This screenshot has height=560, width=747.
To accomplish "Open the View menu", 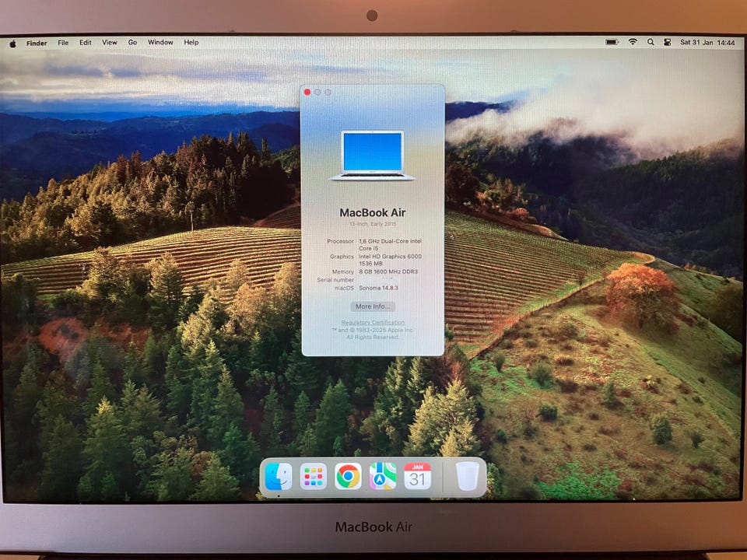I will pos(110,42).
